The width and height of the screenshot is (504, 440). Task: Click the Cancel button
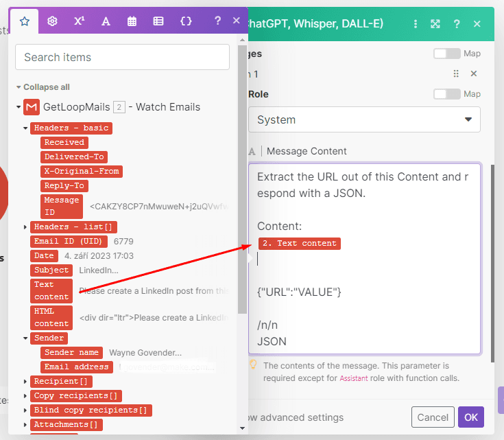tap(433, 417)
